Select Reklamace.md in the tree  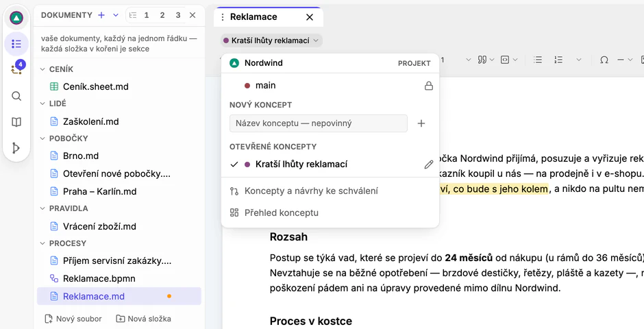119,296
